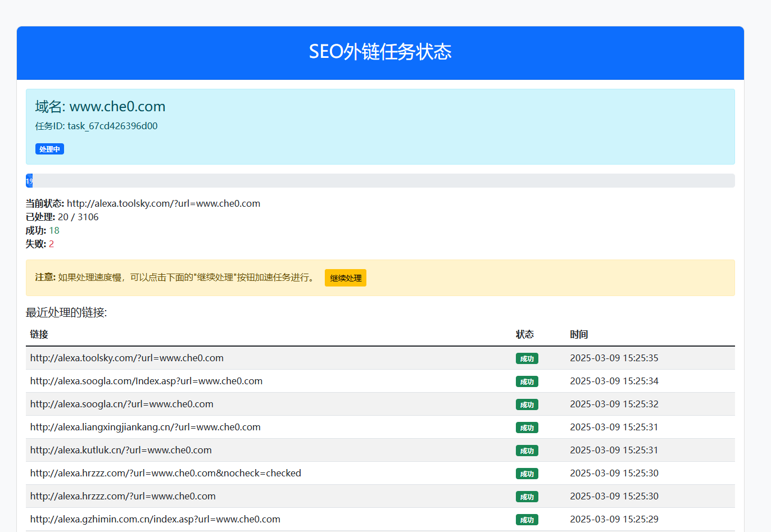Click the blue 处理中 status badge

pos(49,148)
